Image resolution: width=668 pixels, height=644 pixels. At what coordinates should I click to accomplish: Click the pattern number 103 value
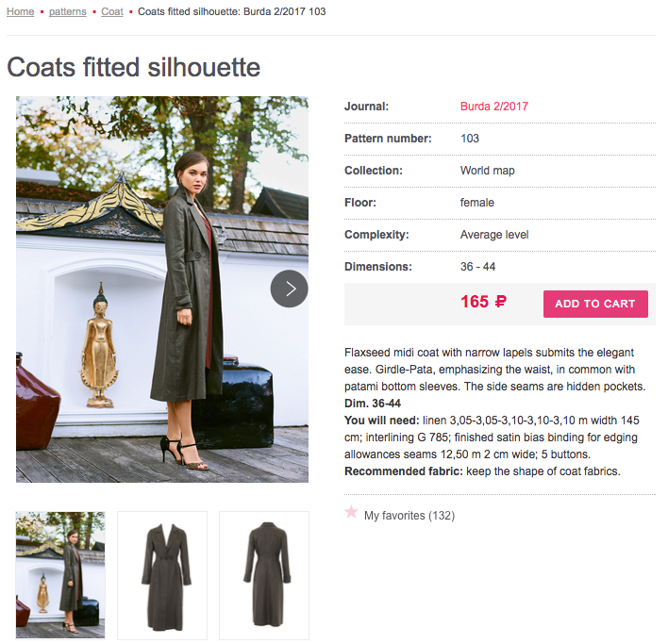[x=470, y=139]
